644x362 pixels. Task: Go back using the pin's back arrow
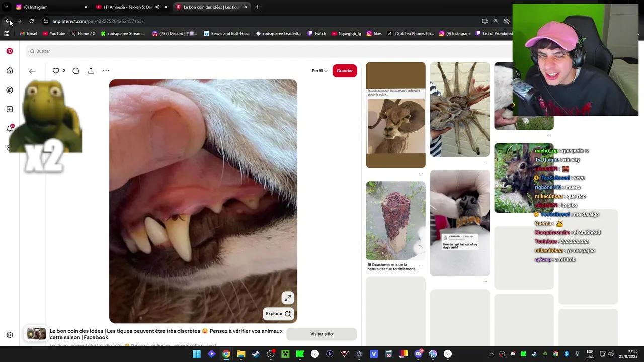click(32, 71)
